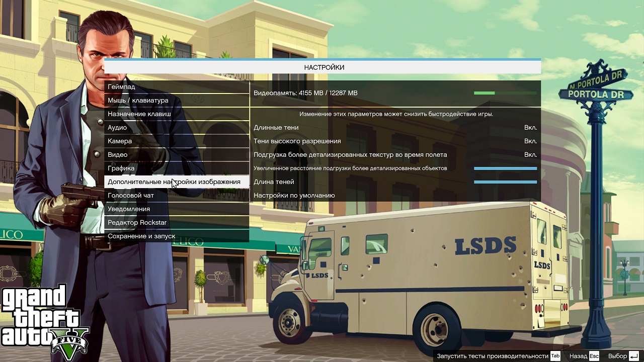
Task: Click the Enter key icon for select
Action: pos(634,356)
